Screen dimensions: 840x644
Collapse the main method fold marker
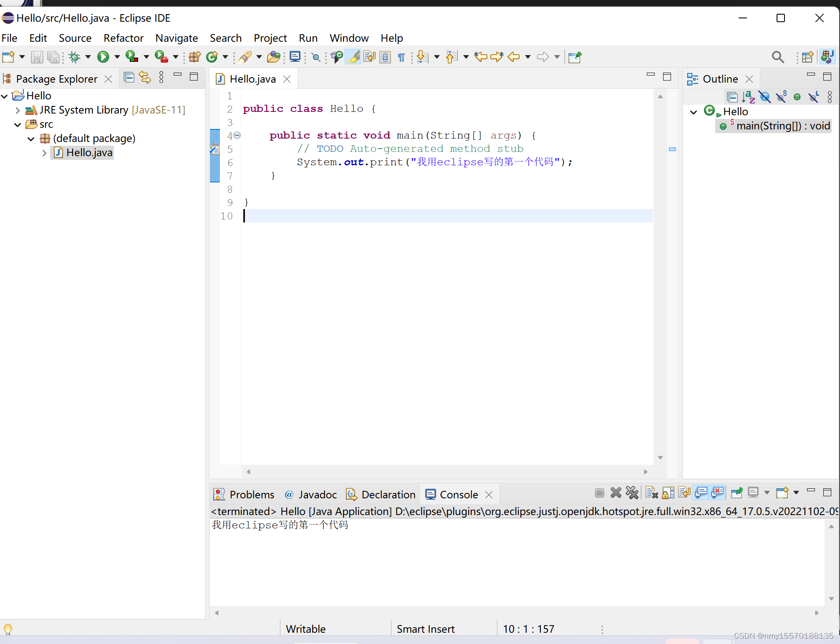coord(237,135)
